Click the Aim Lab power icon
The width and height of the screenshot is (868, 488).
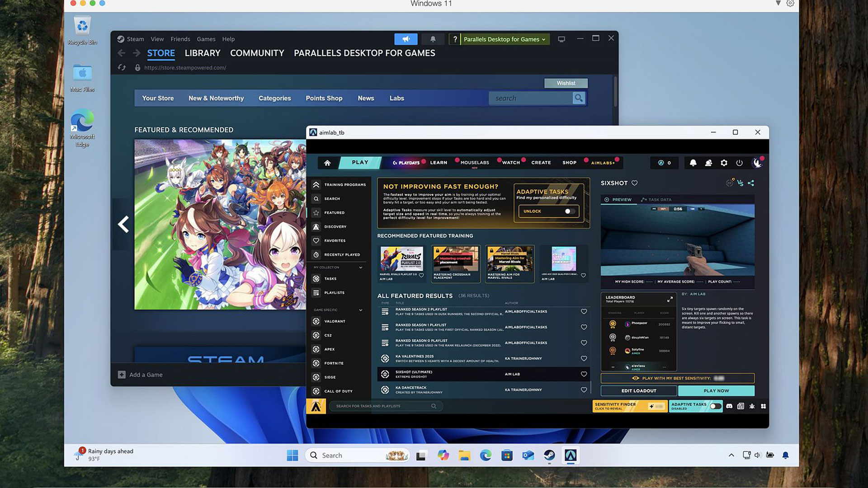click(x=739, y=163)
